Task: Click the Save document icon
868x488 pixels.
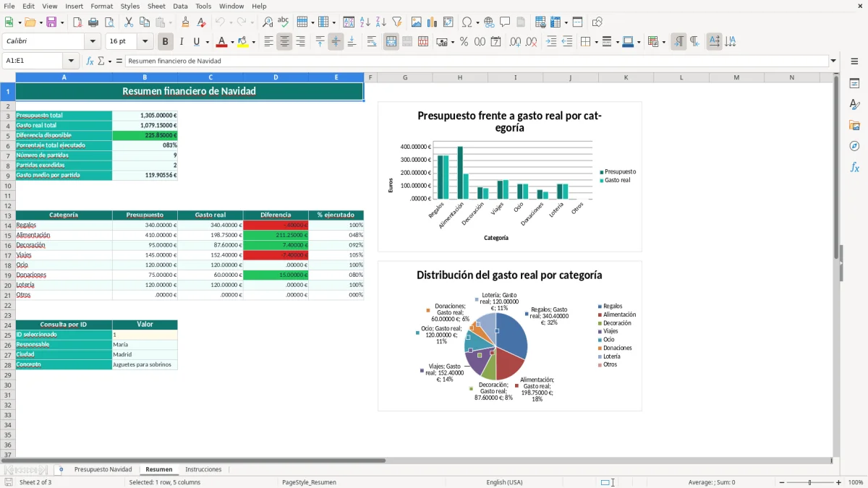Action: click(51, 22)
